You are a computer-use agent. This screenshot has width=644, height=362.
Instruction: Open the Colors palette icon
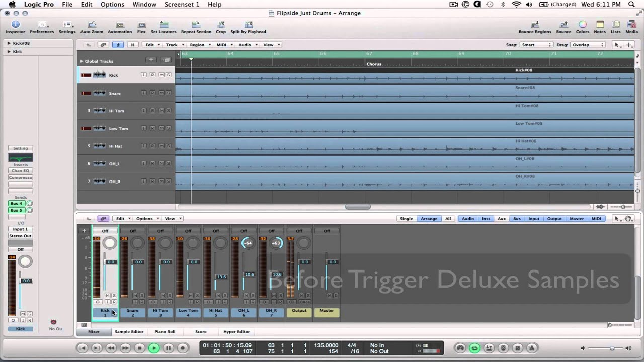[x=582, y=27]
